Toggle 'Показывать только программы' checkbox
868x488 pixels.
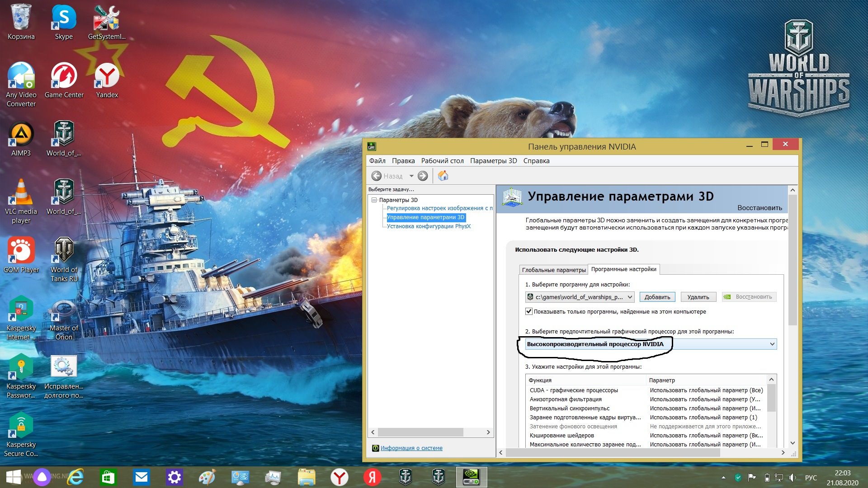tap(528, 311)
